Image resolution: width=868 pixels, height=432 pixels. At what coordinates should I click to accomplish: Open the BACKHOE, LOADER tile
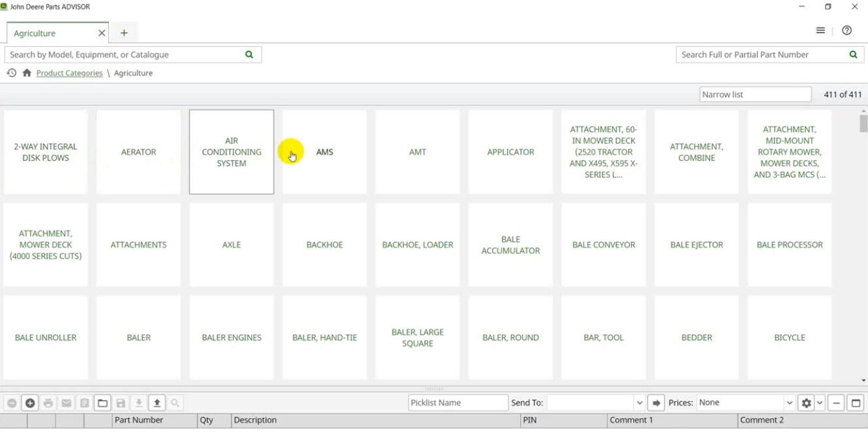[x=418, y=245]
